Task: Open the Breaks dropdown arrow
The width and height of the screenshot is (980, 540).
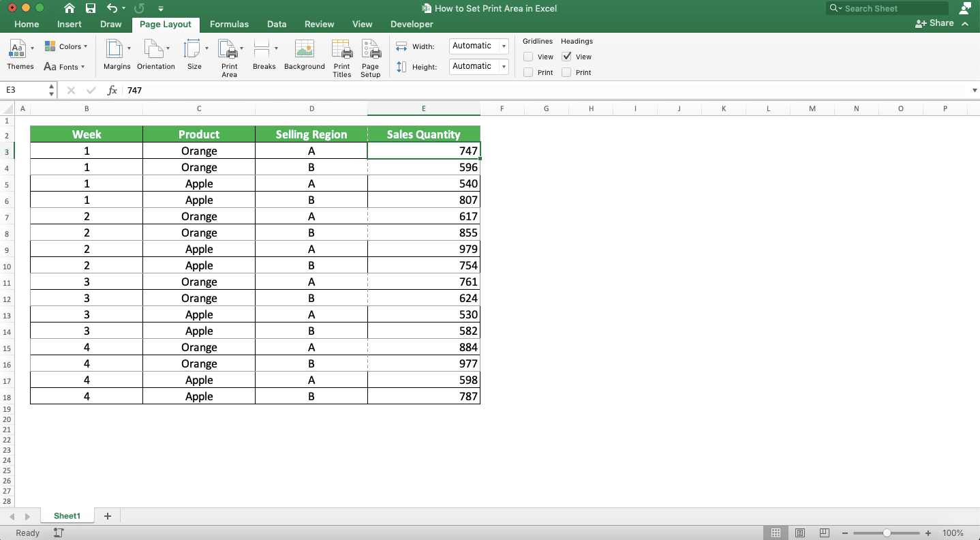Action: (x=276, y=48)
